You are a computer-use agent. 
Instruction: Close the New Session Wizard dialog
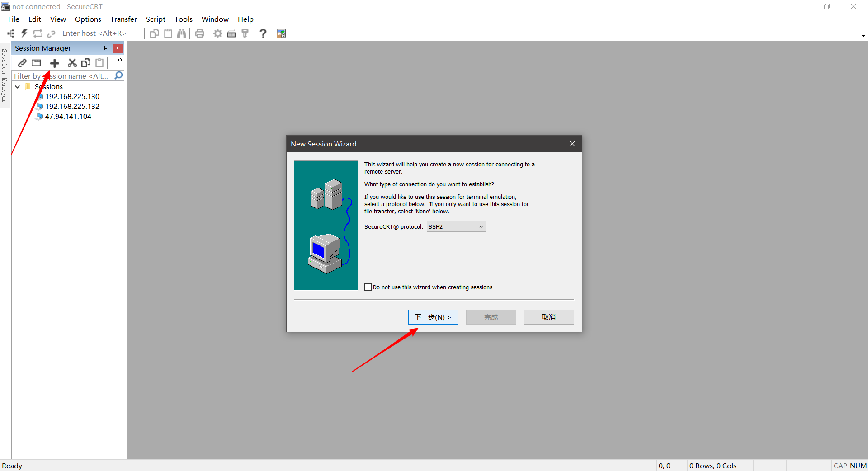(x=572, y=144)
